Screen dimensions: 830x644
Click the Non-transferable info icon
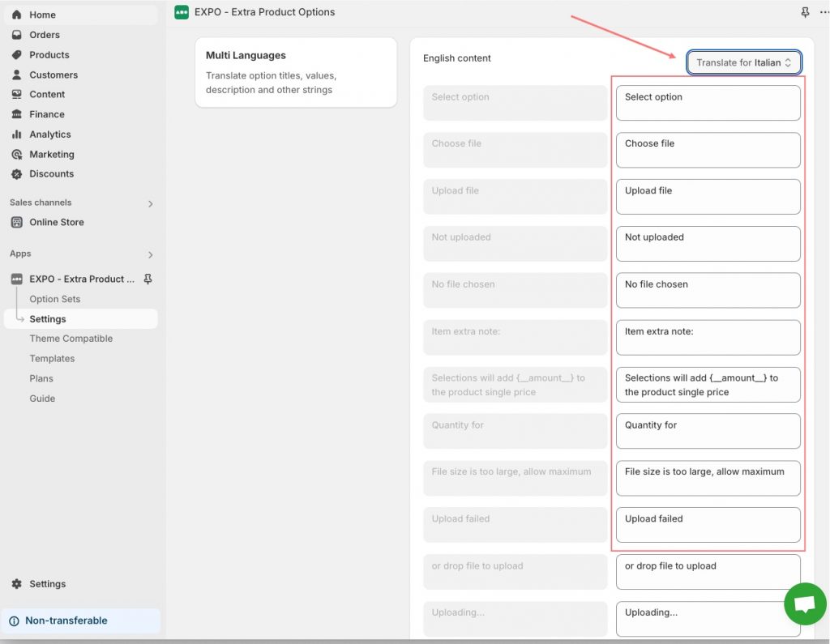point(15,621)
